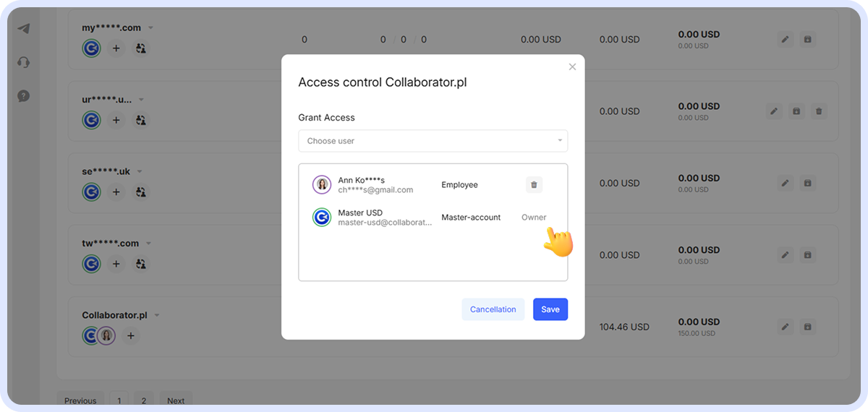Screen dimensions: 868x412
Task: Close the Access control dialog
Action: tap(572, 66)
